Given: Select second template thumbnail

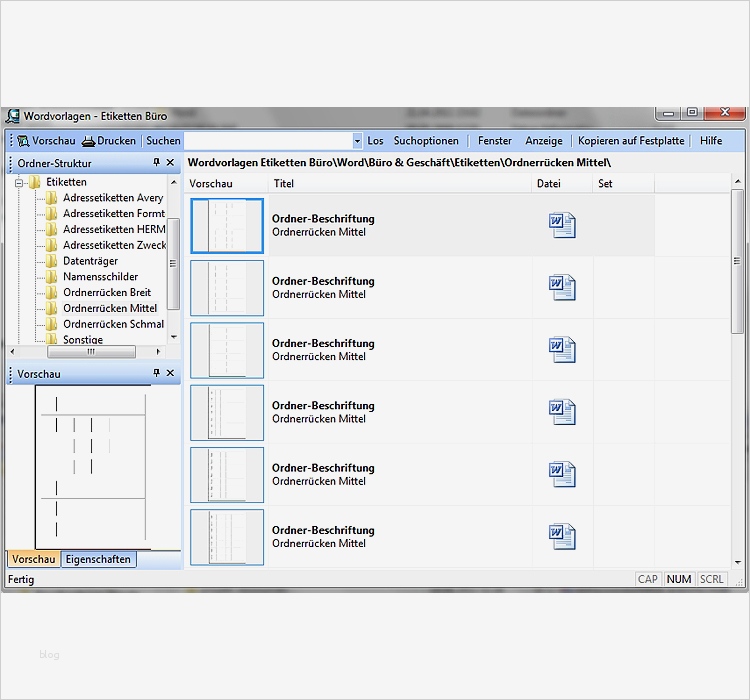Looking at the screenshot, I should [227, 288].
